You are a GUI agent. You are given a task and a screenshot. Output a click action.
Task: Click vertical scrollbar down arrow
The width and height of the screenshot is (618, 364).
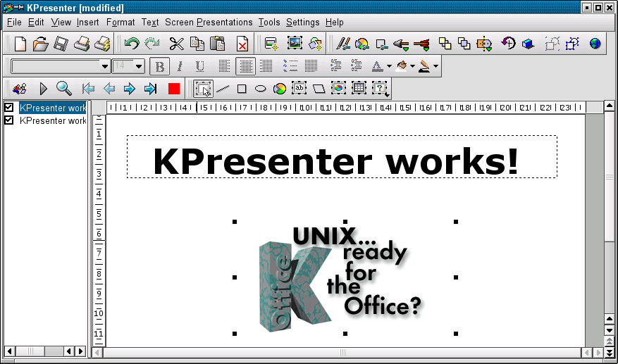[610, 330]
